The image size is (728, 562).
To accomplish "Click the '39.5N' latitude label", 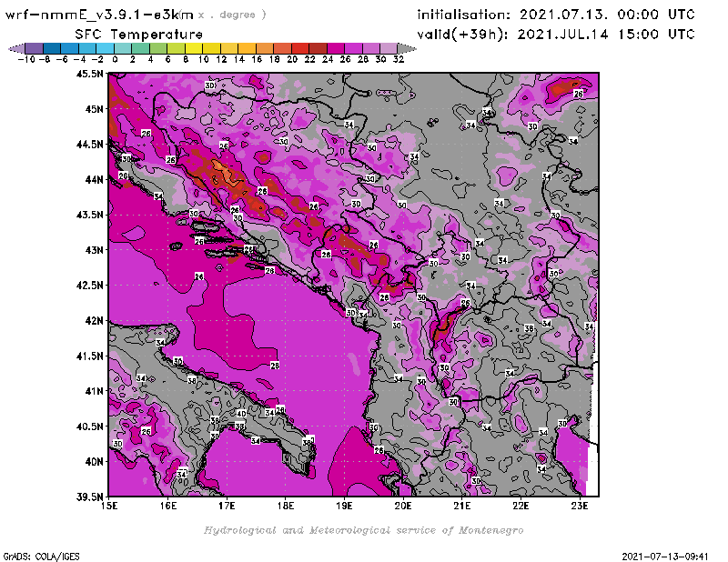I will coord(89,497).
